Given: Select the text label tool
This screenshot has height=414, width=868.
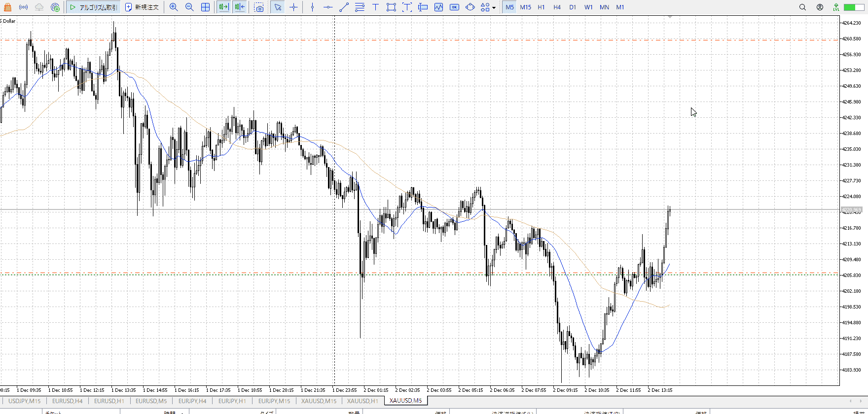Looking at the screenshot, I should 375,7.
